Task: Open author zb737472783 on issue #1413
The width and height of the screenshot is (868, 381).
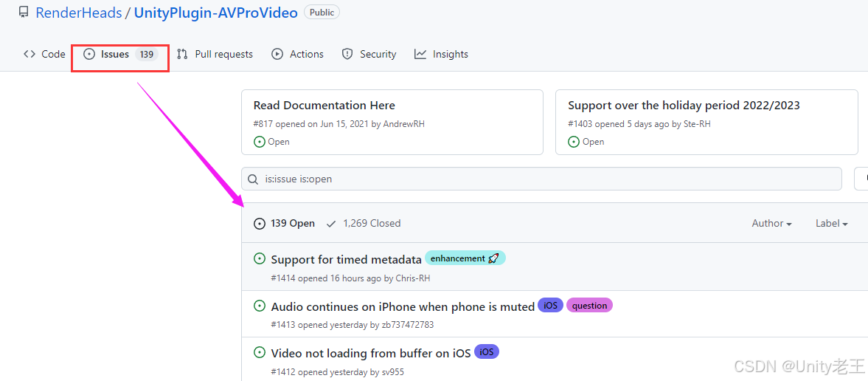Action: (x=408, y=325)
